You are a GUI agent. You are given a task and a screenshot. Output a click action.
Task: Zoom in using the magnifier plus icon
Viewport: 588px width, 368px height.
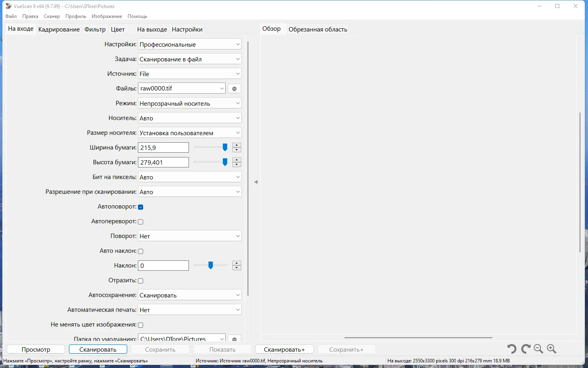[552, 349]
